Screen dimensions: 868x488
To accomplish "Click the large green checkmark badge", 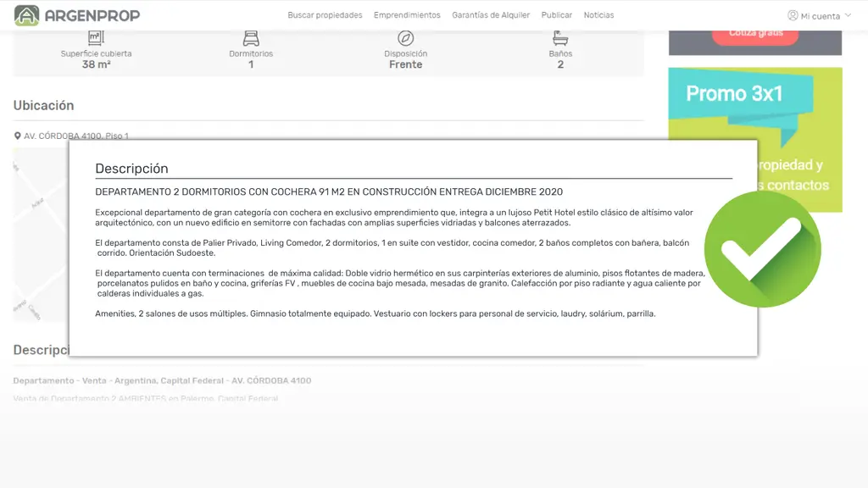I will [x=763, y=249].
